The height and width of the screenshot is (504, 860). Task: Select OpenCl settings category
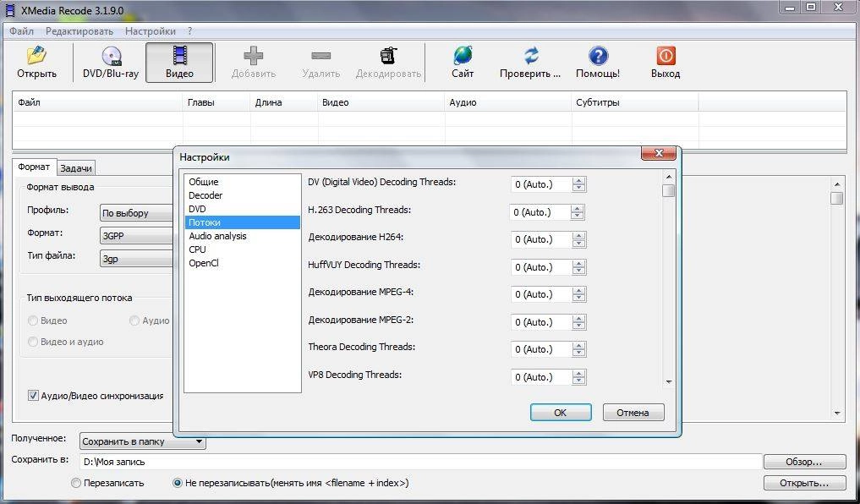(x=242, y=263)
